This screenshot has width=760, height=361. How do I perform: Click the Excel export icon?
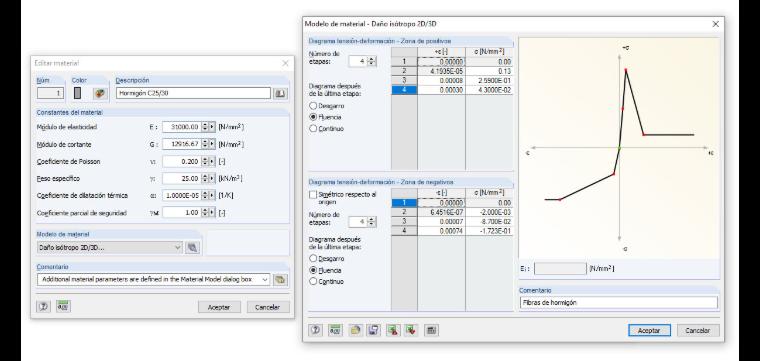coord(393,330)
